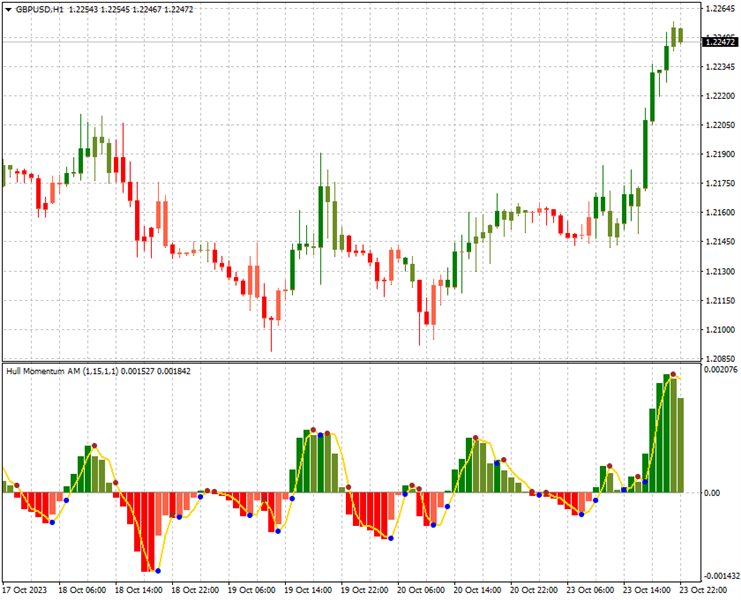The image size is (741, 600).
Task: Click the 18 Oct 14:00 time label
Action: tap(138, 591)
